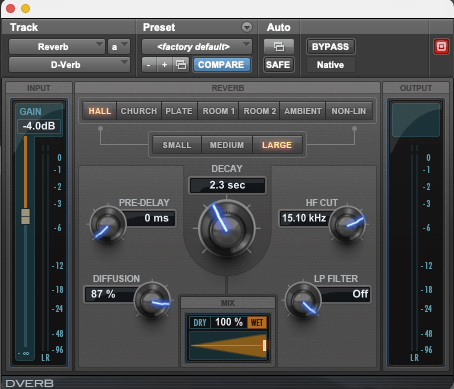The image size is (454, 389).
Task: Click the PRE-DELAY 0 ms value field
Action: [x=151, y=218]
